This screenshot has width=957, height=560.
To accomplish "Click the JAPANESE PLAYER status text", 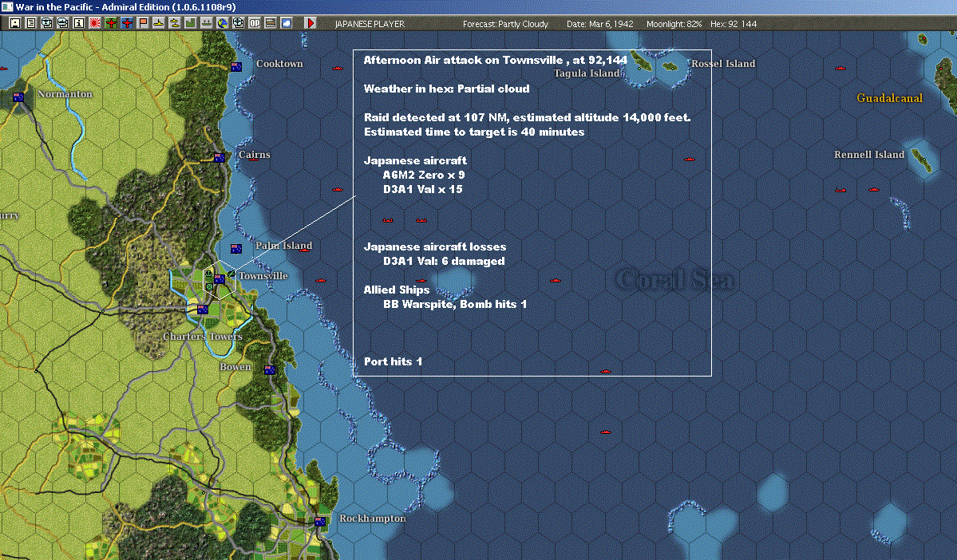I will click(370, 24).
